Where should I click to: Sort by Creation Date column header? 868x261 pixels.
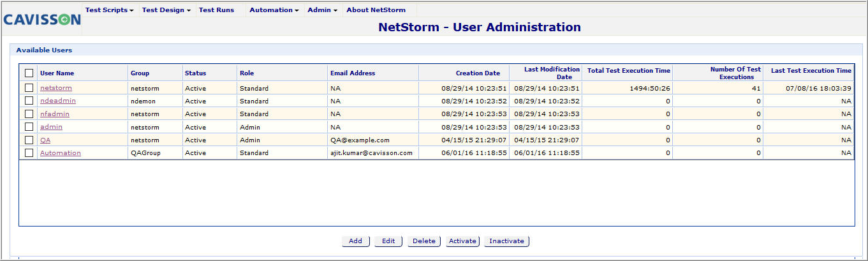pyautogui.click(x=478, y=73)
